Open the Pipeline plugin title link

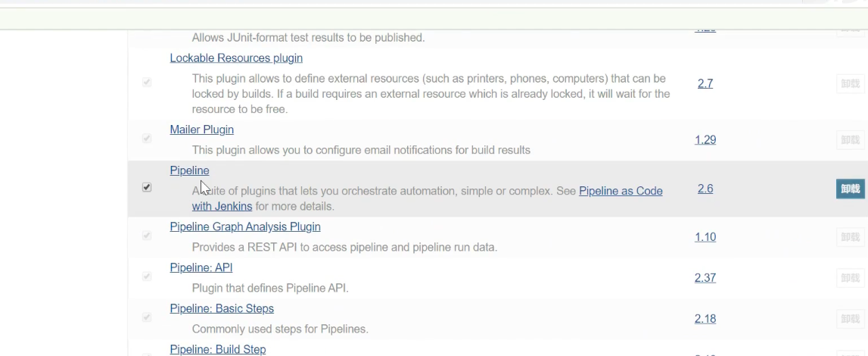pos(189,170)
